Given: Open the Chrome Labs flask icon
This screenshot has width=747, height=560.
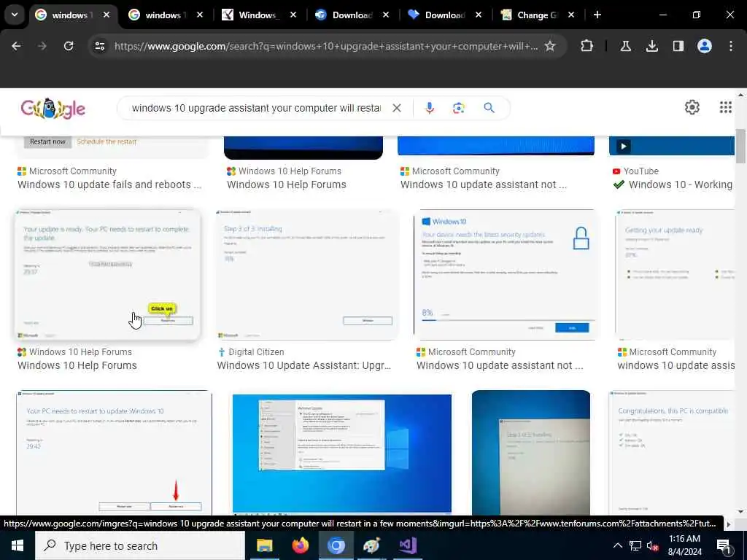Looking at the screenshot, I should point(625,46).
